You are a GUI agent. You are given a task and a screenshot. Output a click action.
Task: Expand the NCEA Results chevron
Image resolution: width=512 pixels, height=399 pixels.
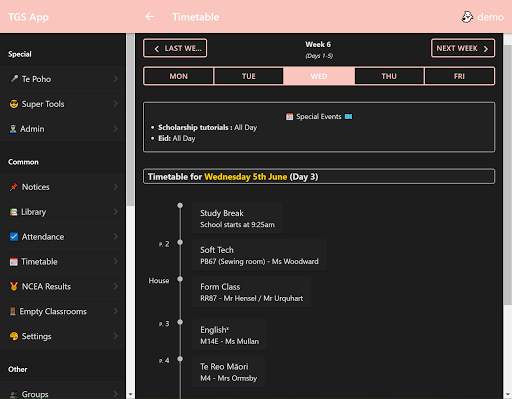(x=115, y=286)
